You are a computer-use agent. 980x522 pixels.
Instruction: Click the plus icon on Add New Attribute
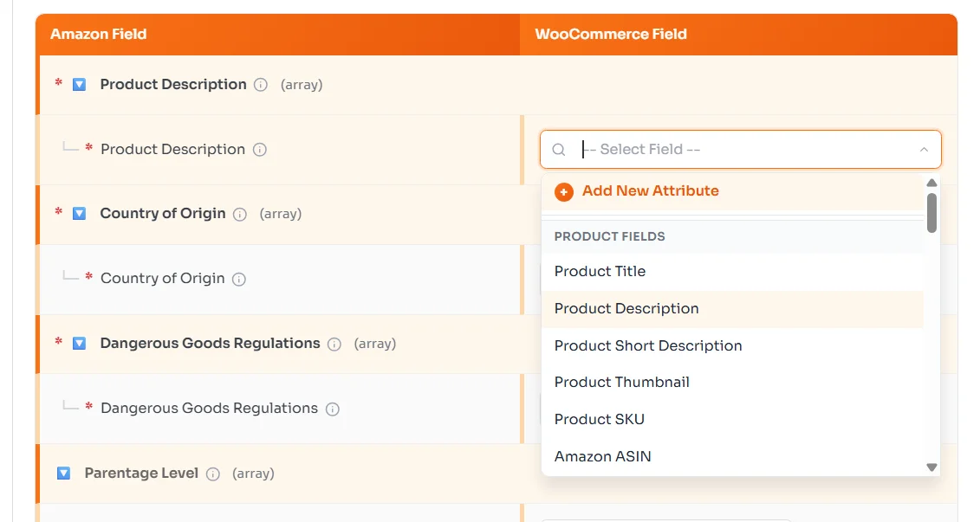564,191
